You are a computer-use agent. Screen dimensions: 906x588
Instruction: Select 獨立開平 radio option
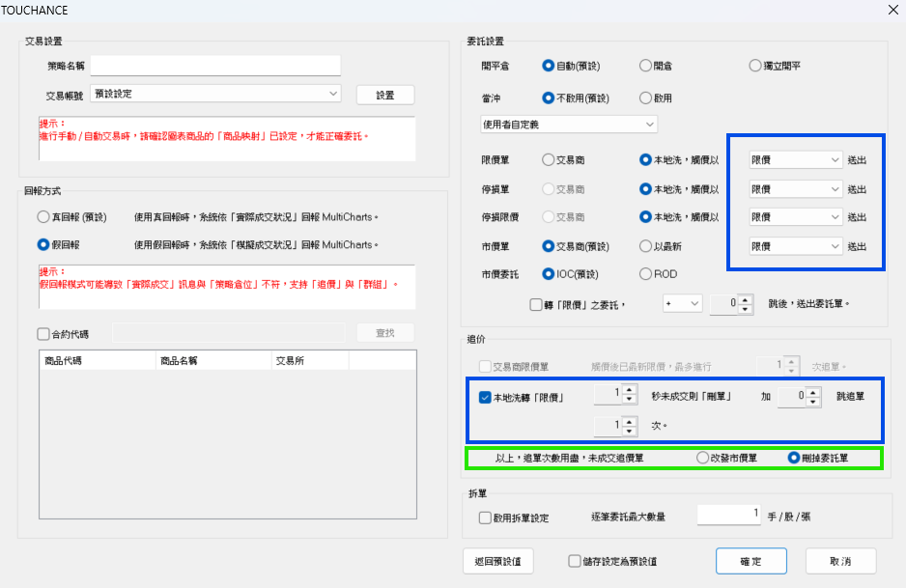coord(755,66)
